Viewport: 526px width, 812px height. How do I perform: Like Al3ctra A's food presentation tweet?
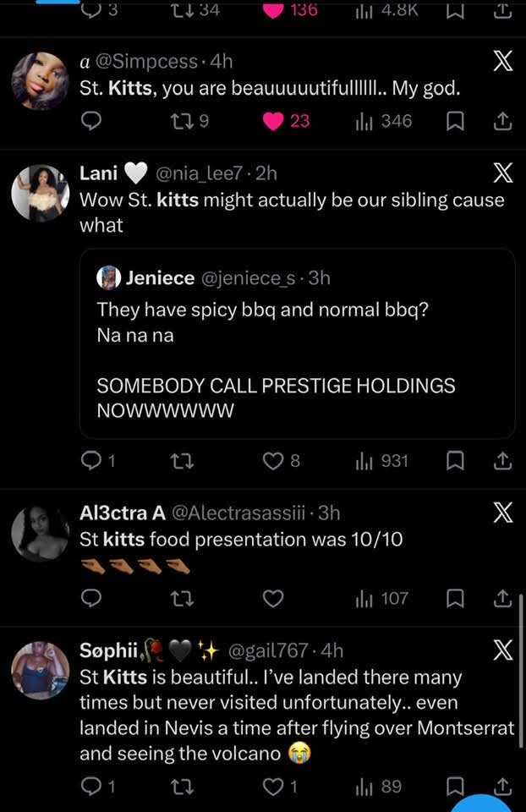[272, 599]
